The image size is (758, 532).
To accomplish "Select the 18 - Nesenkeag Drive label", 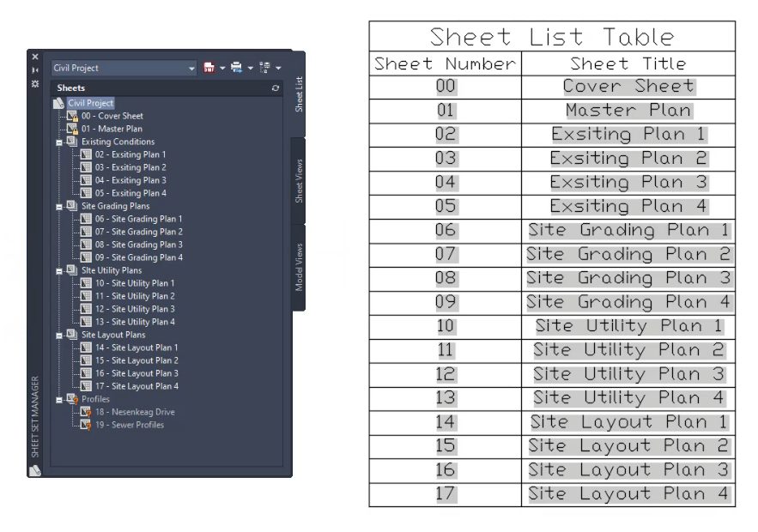I will point(135,412).
